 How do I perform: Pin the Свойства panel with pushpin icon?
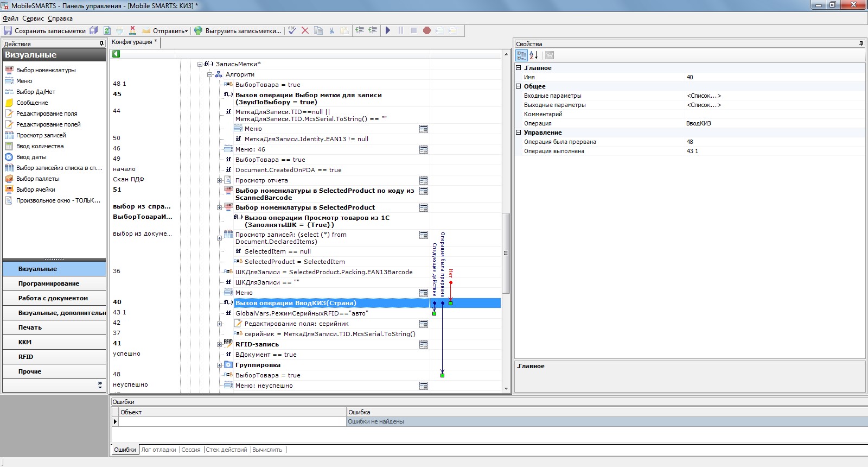tap(861, 43)
